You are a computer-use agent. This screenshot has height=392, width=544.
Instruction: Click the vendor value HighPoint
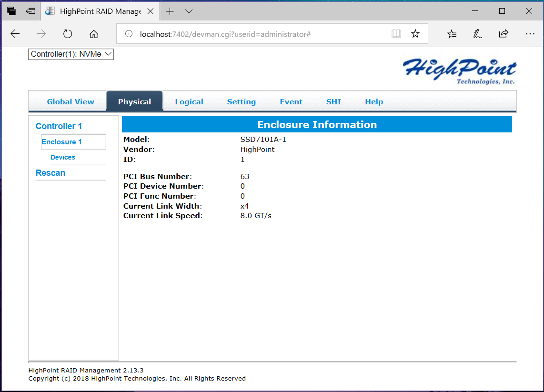tap(257, 150)
